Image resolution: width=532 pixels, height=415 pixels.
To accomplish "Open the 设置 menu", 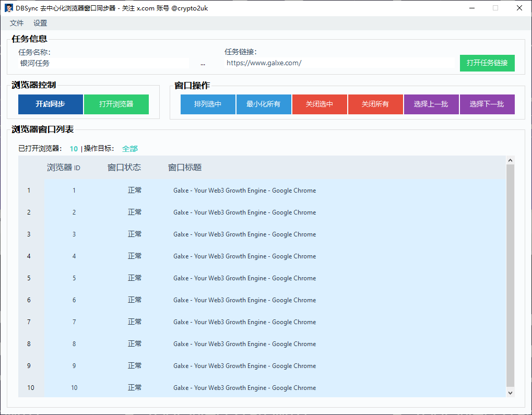I will click(40, 23).
